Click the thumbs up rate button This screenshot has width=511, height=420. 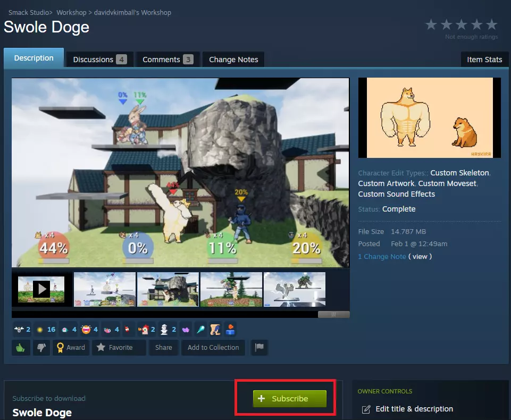(21, 348)
